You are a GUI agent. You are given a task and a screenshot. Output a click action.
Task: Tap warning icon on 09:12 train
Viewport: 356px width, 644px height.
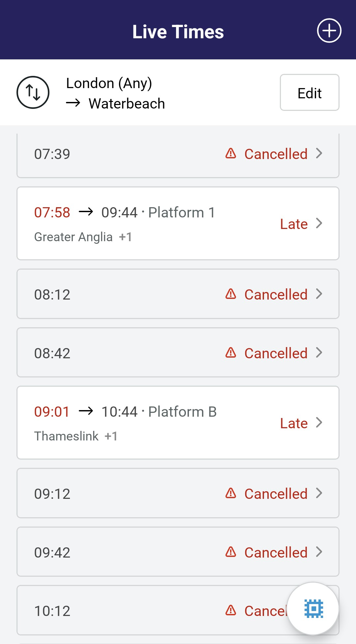click(x=231, y=493)
